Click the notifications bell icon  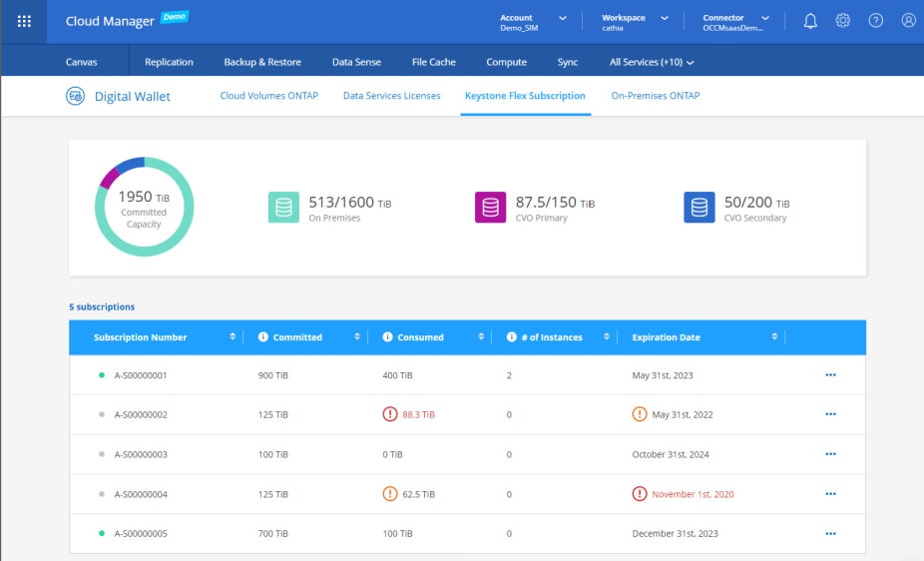coord(810,21)
